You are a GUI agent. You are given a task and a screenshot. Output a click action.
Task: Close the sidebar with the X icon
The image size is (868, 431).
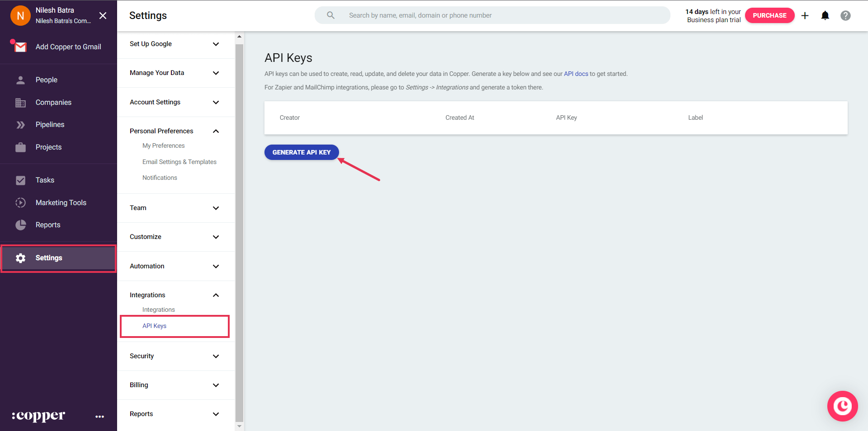[x=103, y=16]
